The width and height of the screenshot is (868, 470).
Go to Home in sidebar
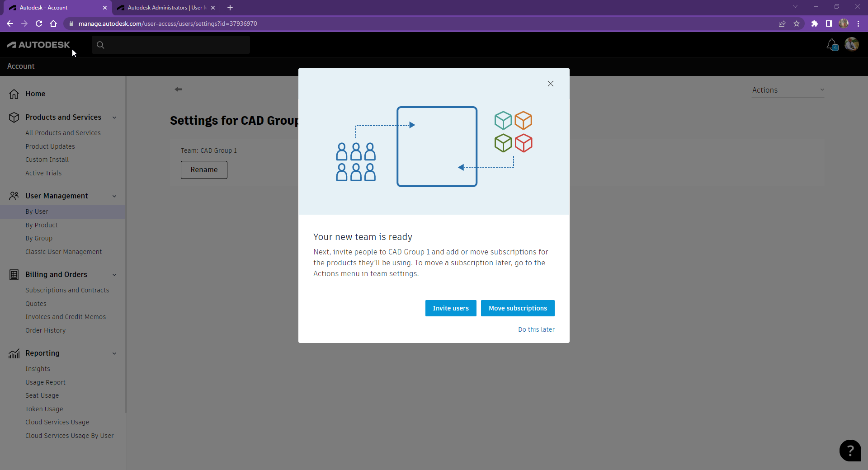point(35,94)
